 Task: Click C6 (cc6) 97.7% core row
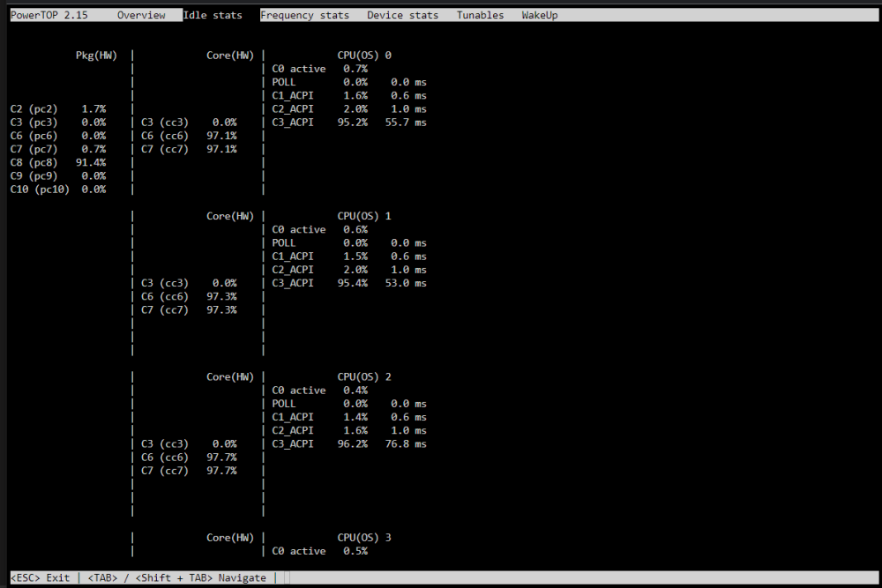[x=189, y=458]
